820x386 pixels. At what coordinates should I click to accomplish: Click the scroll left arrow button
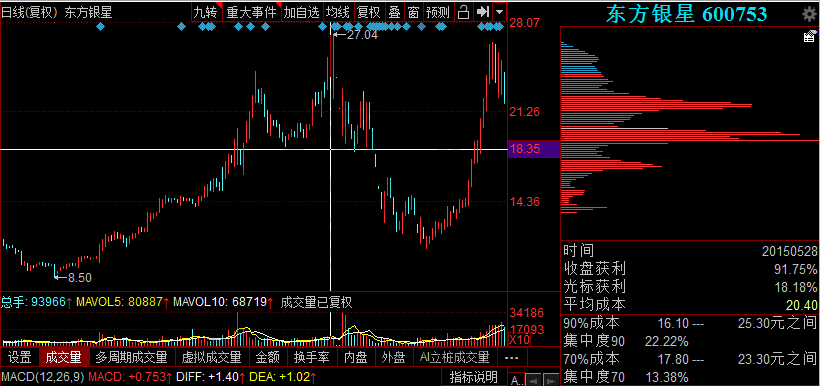point(533,380)
